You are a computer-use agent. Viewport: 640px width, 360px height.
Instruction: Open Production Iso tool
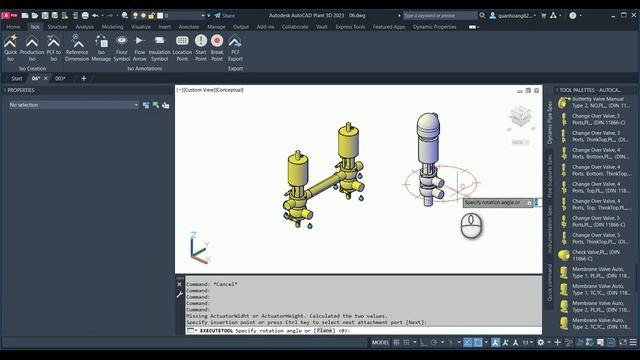click(x=32, y=48)
